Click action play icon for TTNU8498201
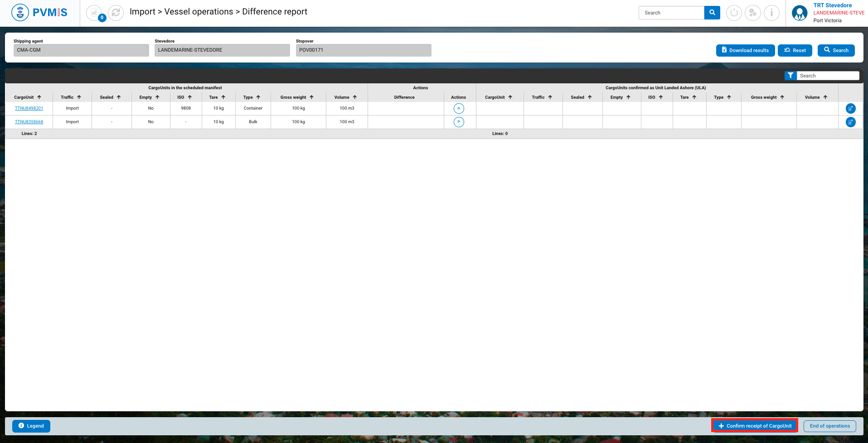The image size is (868, 443). (459, 108)
